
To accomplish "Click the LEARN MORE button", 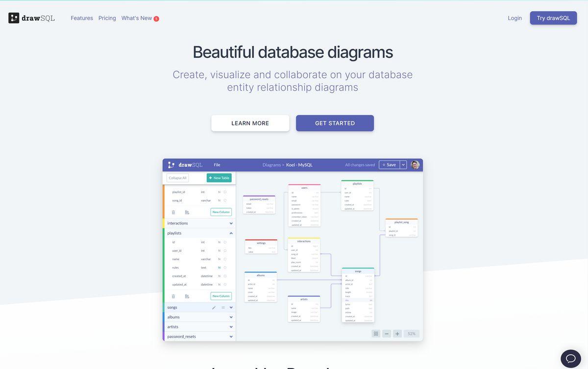I will pyautogui.click(x=250, y=123).
